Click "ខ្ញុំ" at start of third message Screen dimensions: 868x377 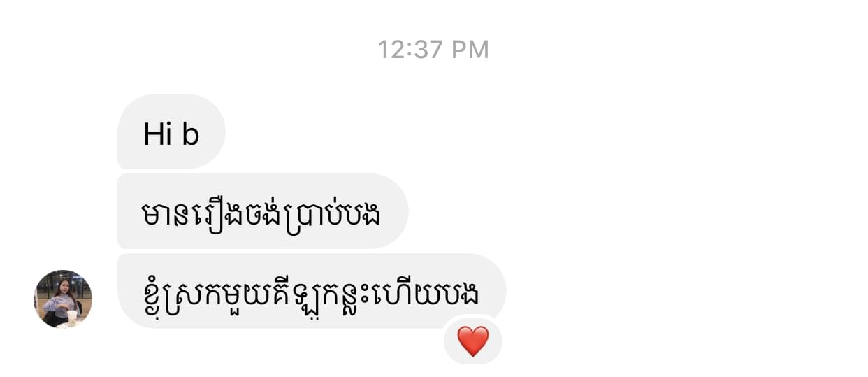pyautogui.click(x=154, y=294)
